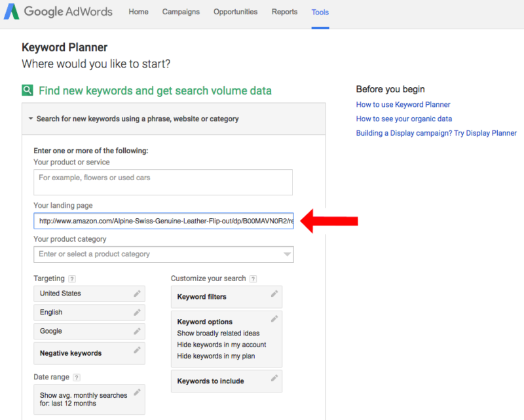Click the Keyword options heading

point(205,322)
